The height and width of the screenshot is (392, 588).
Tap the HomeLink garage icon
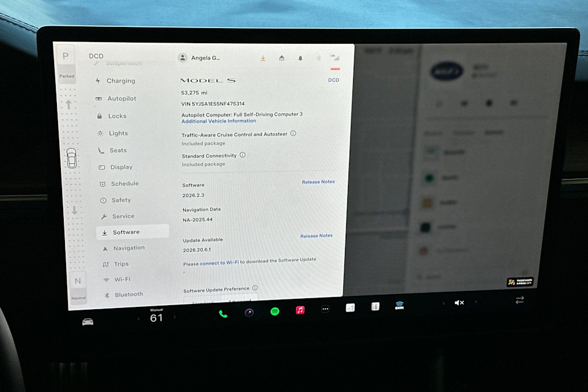281,58
